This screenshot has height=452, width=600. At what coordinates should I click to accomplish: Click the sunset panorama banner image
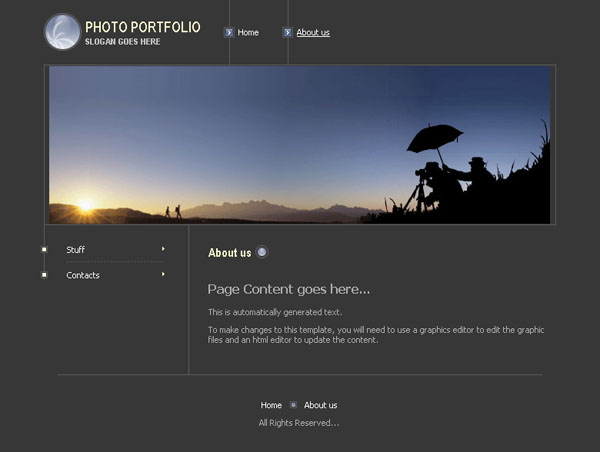[x=300, y=145]
